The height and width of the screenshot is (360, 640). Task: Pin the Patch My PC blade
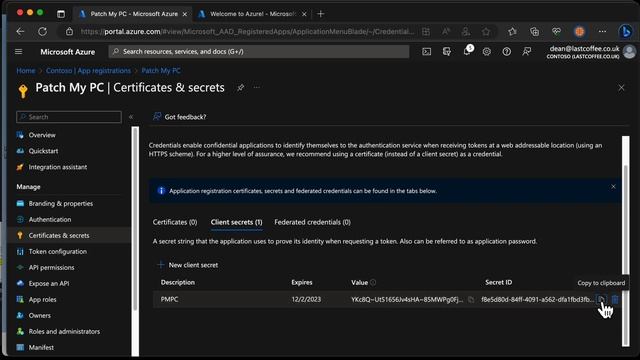[240, 87]
